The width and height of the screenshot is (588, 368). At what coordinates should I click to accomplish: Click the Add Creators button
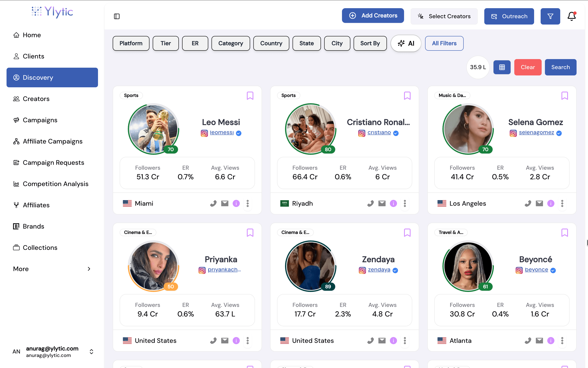click(x=373, y=16)
